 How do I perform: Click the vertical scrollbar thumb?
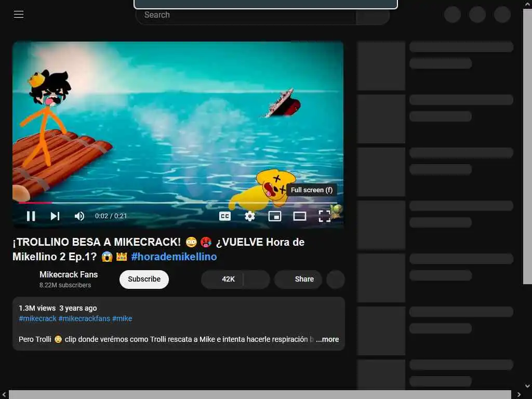click(527, 146)
